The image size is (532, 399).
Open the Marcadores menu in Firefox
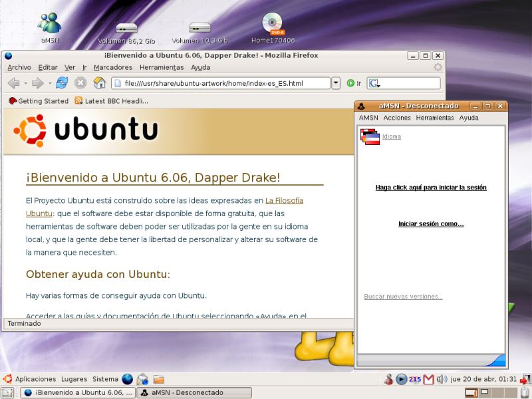(x=113, y=68)
